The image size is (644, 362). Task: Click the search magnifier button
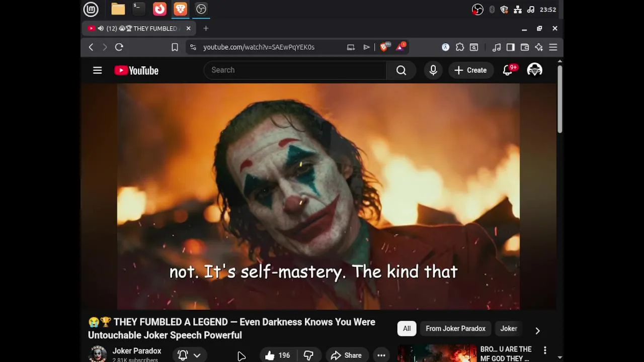tap(401, 70)
